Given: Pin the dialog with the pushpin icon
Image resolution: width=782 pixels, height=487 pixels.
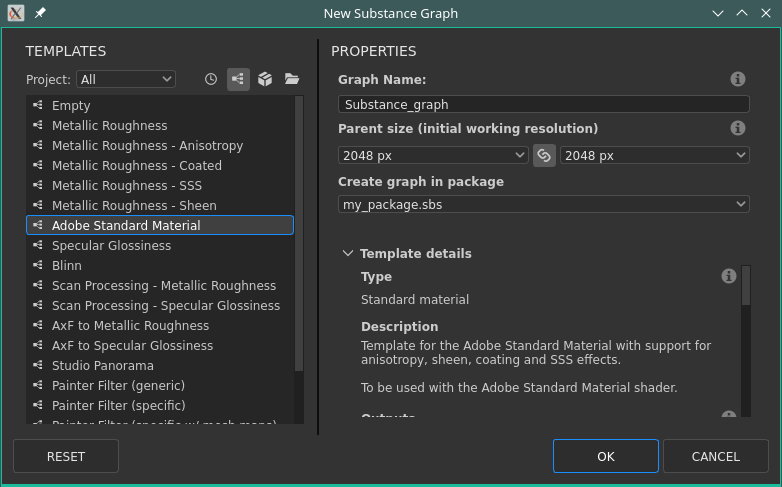Looking at the screenshot, I should click(40, 13).
